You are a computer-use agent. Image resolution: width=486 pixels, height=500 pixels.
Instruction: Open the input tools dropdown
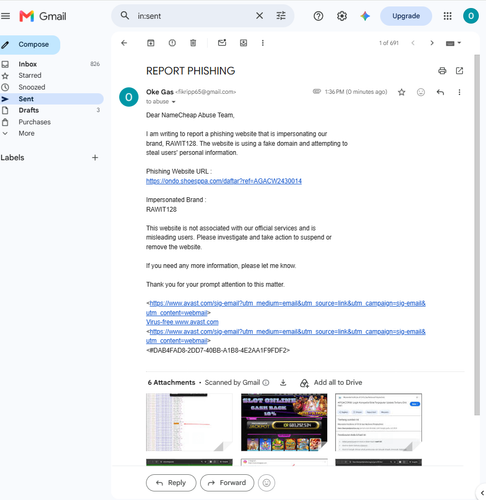[x=453, y=43]
